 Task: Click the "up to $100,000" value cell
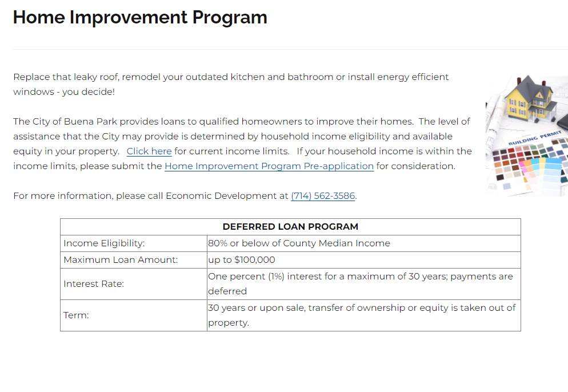(363, 260)
